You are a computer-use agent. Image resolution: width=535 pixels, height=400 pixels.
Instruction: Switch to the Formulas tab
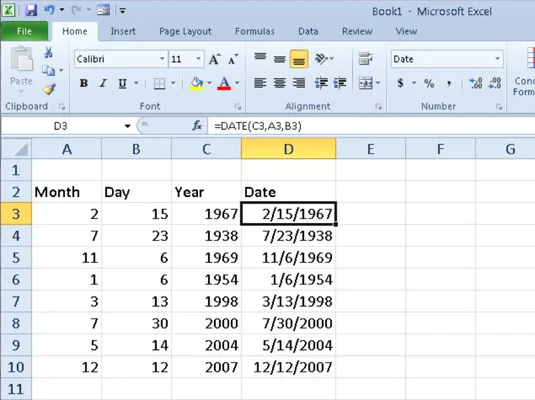255,31
